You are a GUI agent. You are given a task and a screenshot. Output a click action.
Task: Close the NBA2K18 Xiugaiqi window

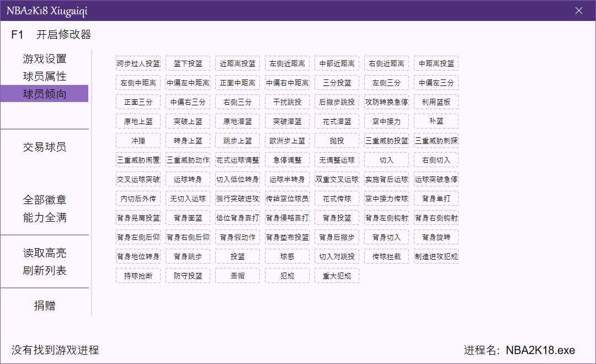[x=579, y=10]
